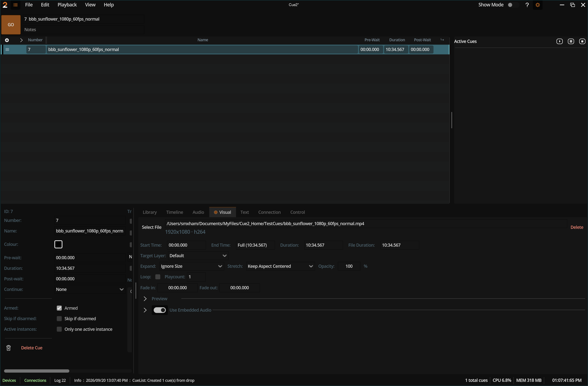Screen dimensions: 588x386
Task: Uncheck the Armed checkbox
Action: coord(59,308)
